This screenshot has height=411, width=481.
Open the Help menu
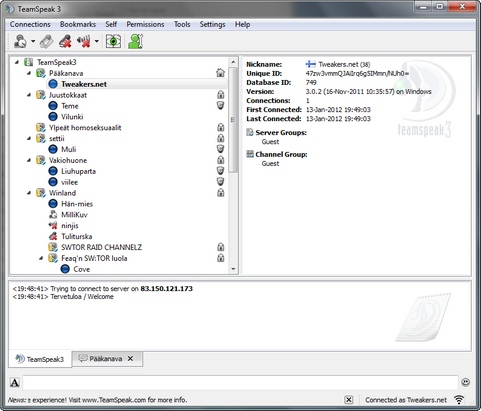(x=242, y=24)
